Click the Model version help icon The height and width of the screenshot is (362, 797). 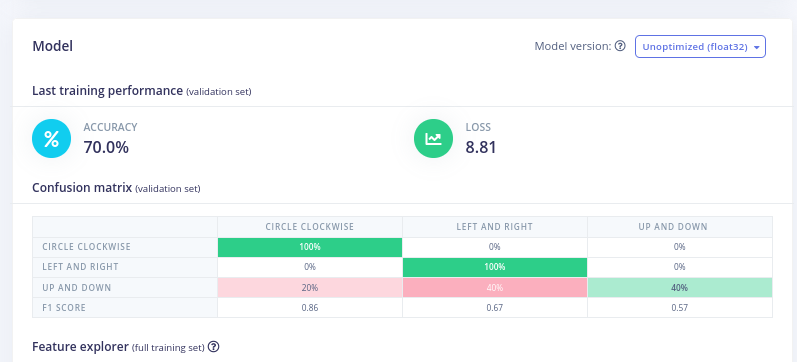tap(620, 46)
